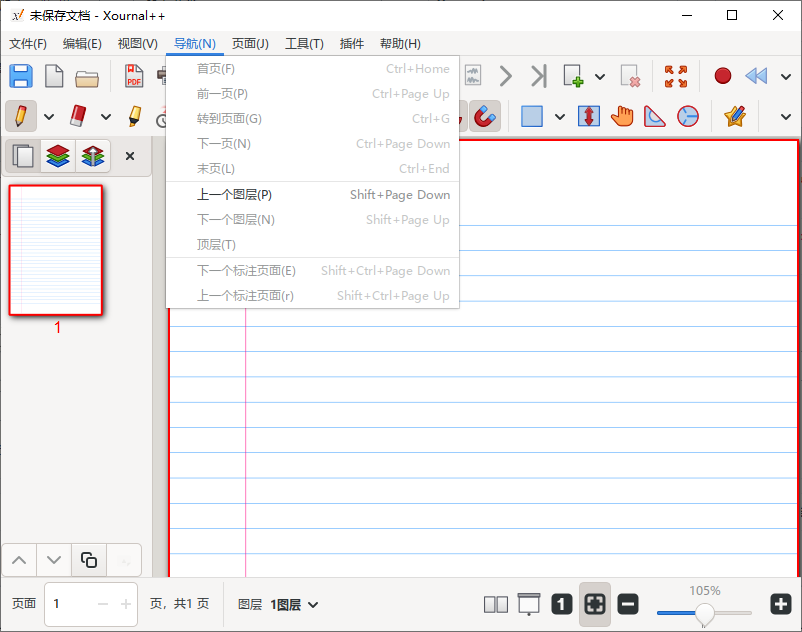Open a file with the folder icon
This screenshot has width=802, height=632.
point(87,78)
